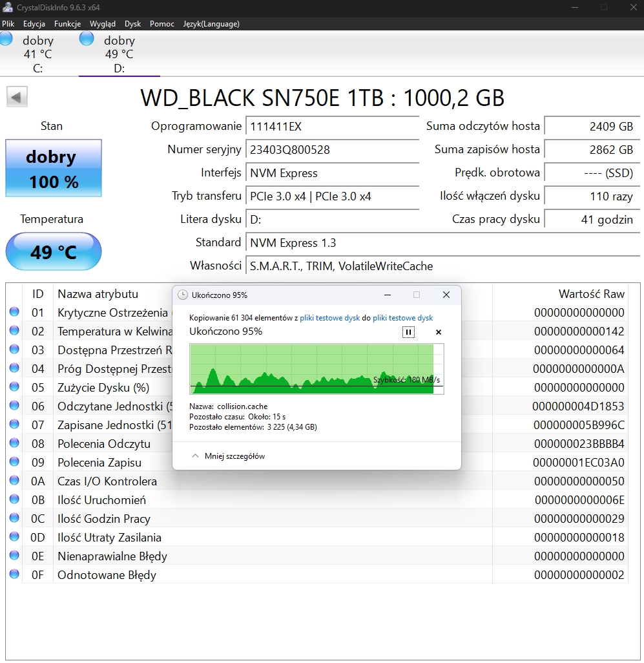The image size is (644, 663).
Task: Select the D: drive tab at 49 °C
Action: (119, 54)
